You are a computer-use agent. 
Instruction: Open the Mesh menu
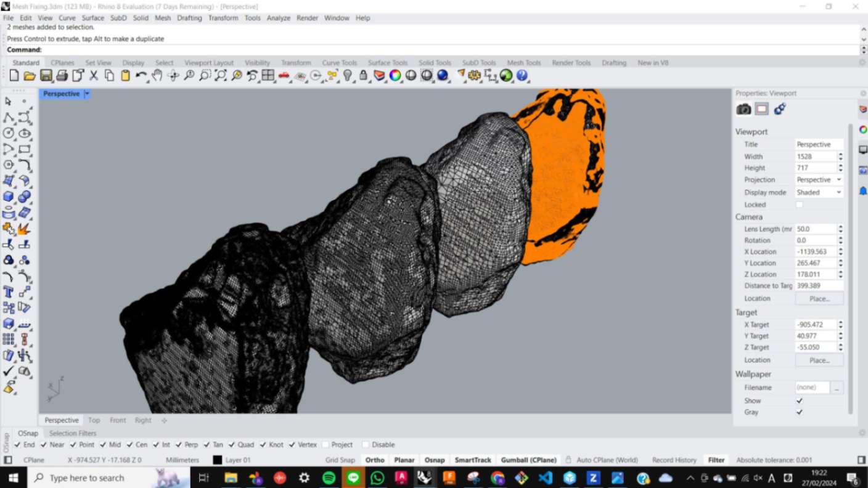point(163,18)
